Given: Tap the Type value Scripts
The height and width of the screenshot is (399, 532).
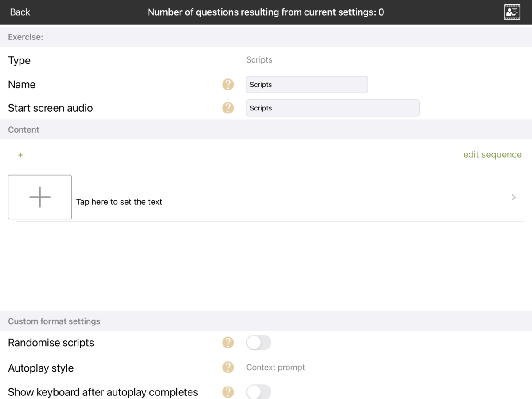Looking at the screenshot, I should [259, 60].
